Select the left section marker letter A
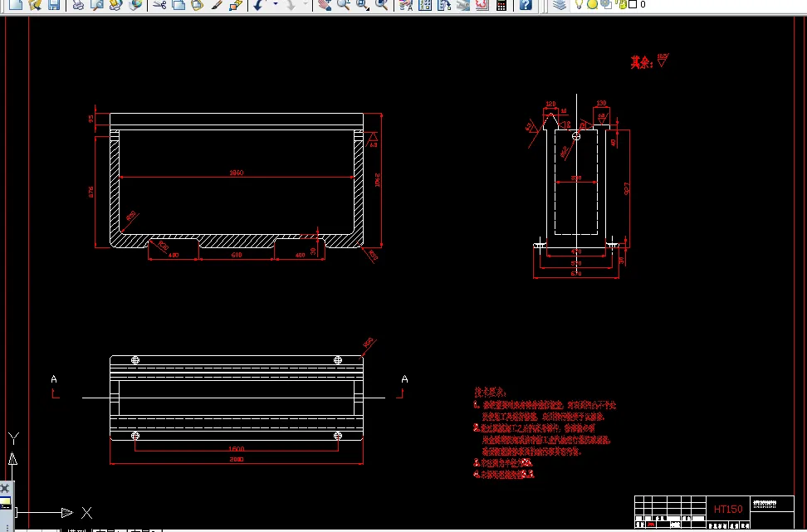 [54, 379]
